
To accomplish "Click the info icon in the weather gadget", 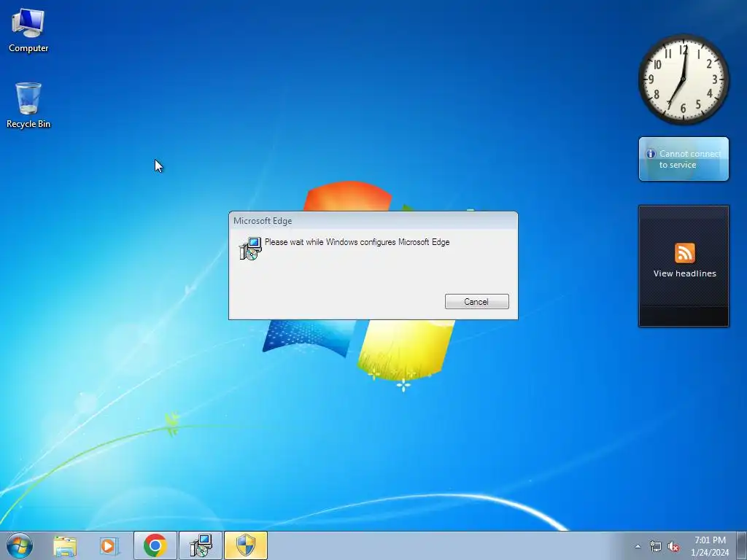I will [650, 154].
